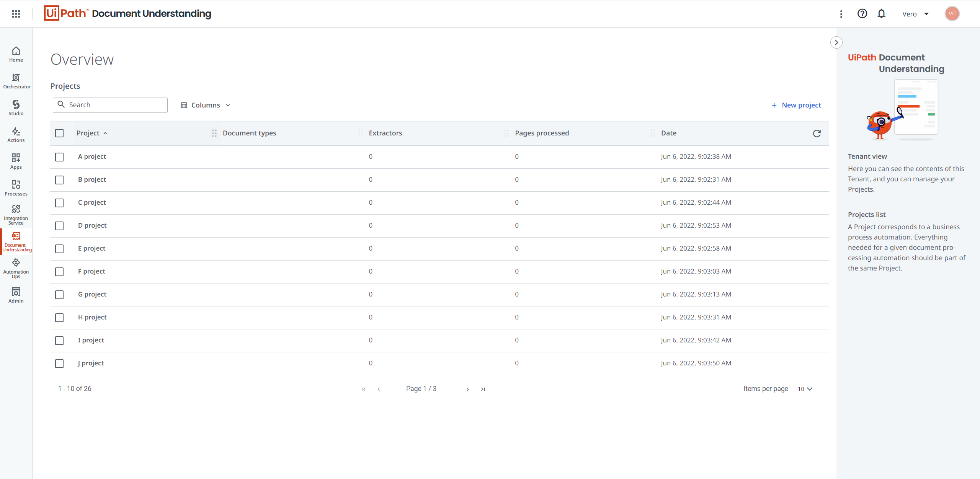Screen dimensions: 980x479
Task: Create a New project
Action: (x=796, y=105)
